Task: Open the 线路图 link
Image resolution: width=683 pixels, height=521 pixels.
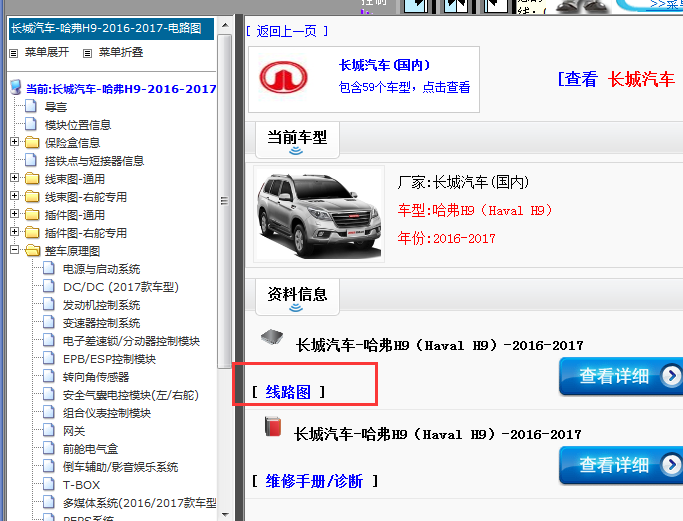Action: point(288,392)
